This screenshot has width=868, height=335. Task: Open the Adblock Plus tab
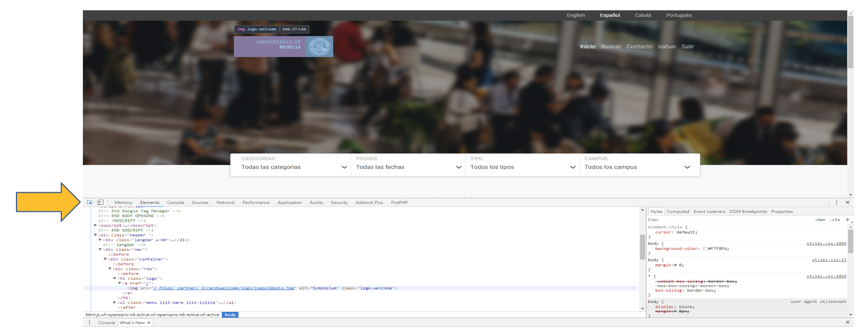pos(370,203)
